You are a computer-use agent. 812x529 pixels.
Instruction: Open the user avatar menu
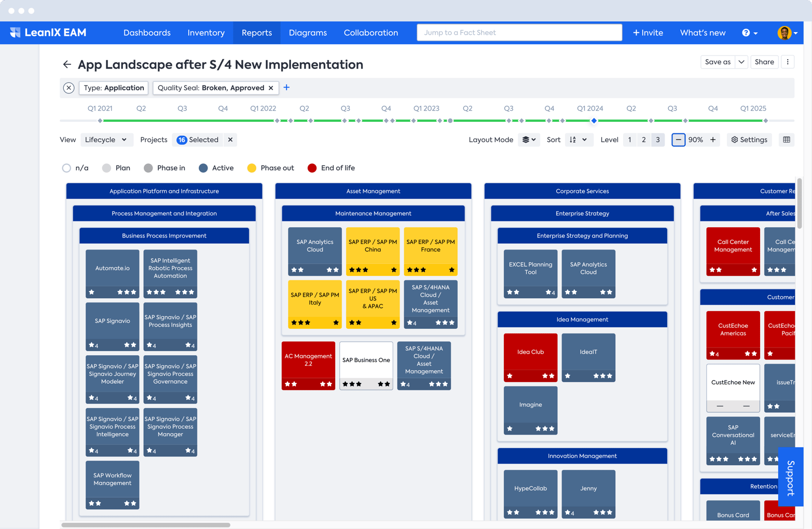tap(785, 32)
